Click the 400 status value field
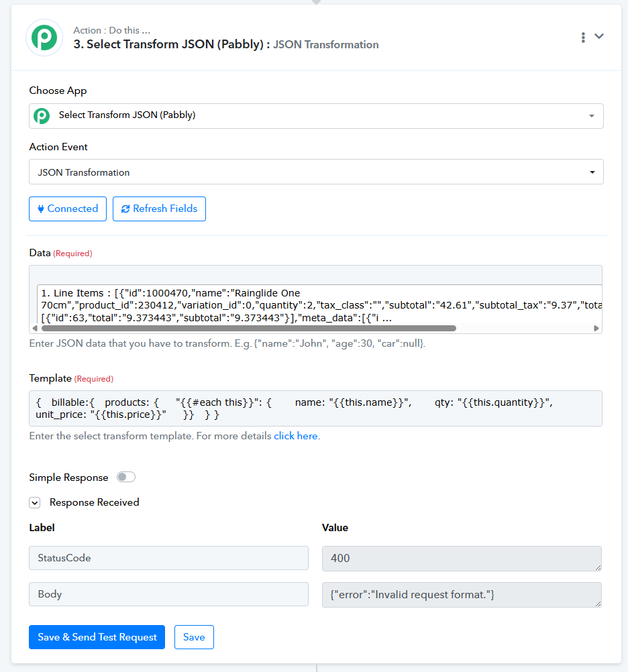 coord(462,559)
